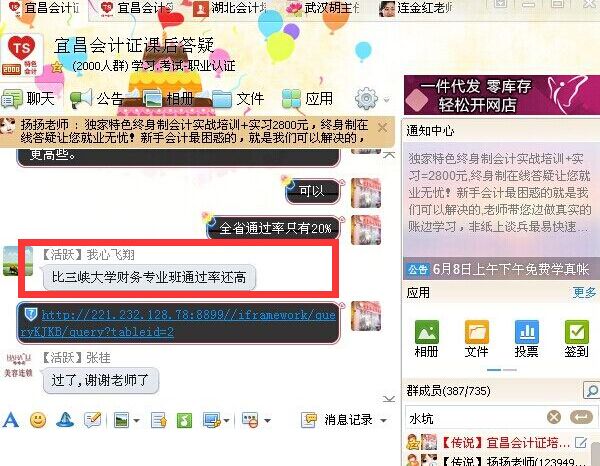Close the 扬扬老师 announcement banner
The width and height of the screenshot is (600, 466).
point(382,127)
